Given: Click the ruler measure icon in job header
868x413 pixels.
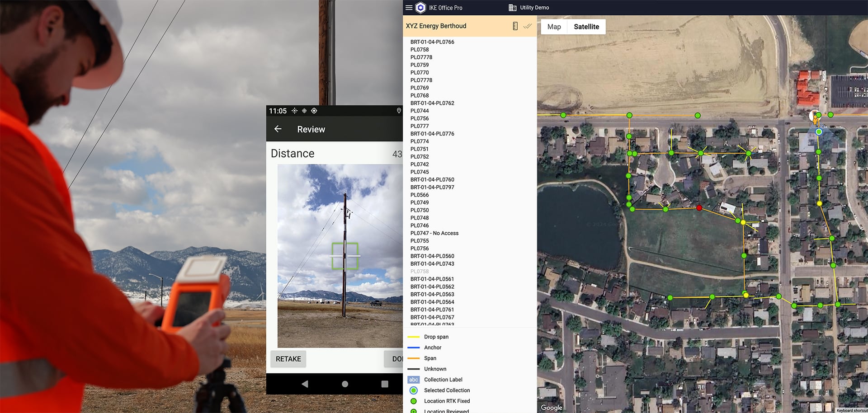Looking at the screenshot, I should [515, 26].
